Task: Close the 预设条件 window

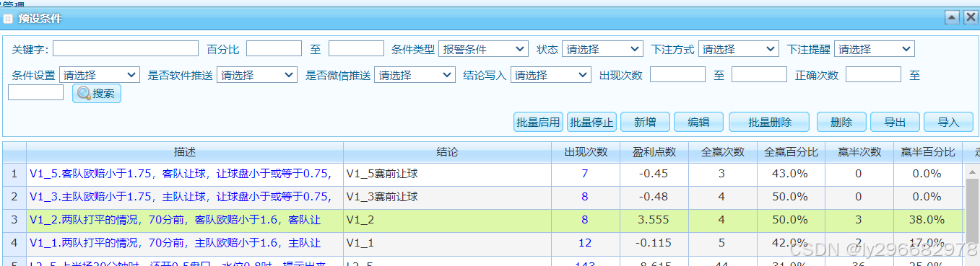Action: coord(970,17)
